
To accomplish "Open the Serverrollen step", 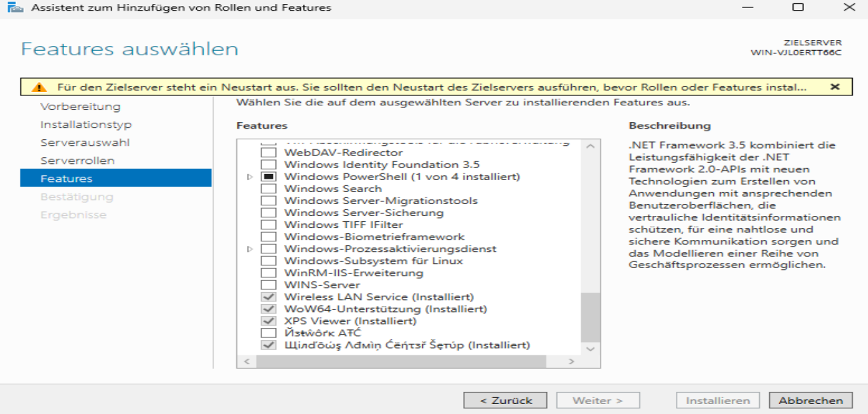I will pos(77,161).
